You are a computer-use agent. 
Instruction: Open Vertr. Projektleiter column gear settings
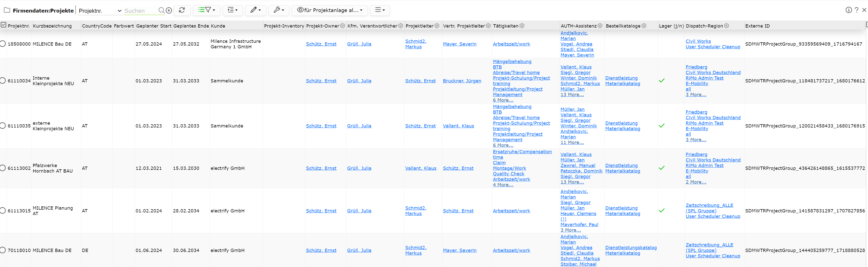pos(488,26)
